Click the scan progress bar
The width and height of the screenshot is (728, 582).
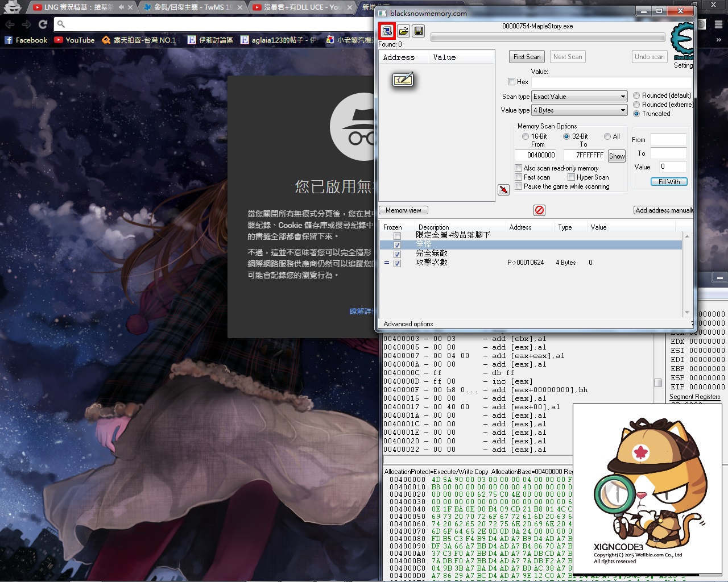pyautogui.click(x=548, y=37)
